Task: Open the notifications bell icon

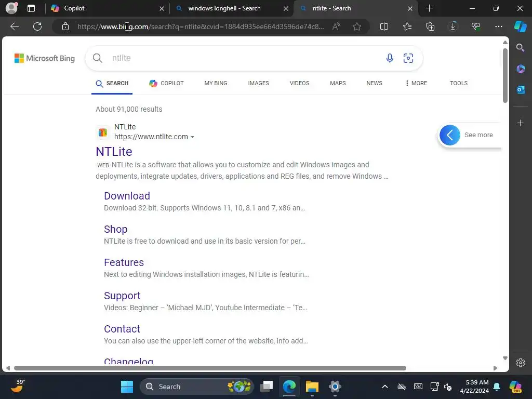Action: click(497, 387)
